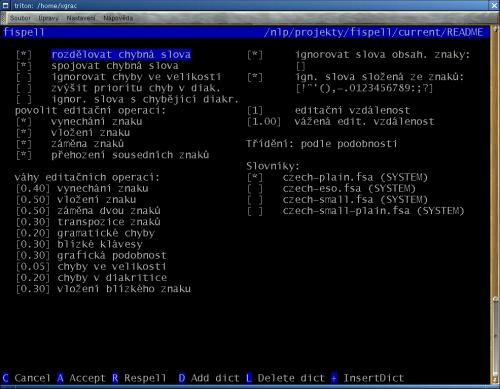Screen dimensions: 500x389
Task: Edit the [1] editační vzdálenost value
Action: (255, 111)
